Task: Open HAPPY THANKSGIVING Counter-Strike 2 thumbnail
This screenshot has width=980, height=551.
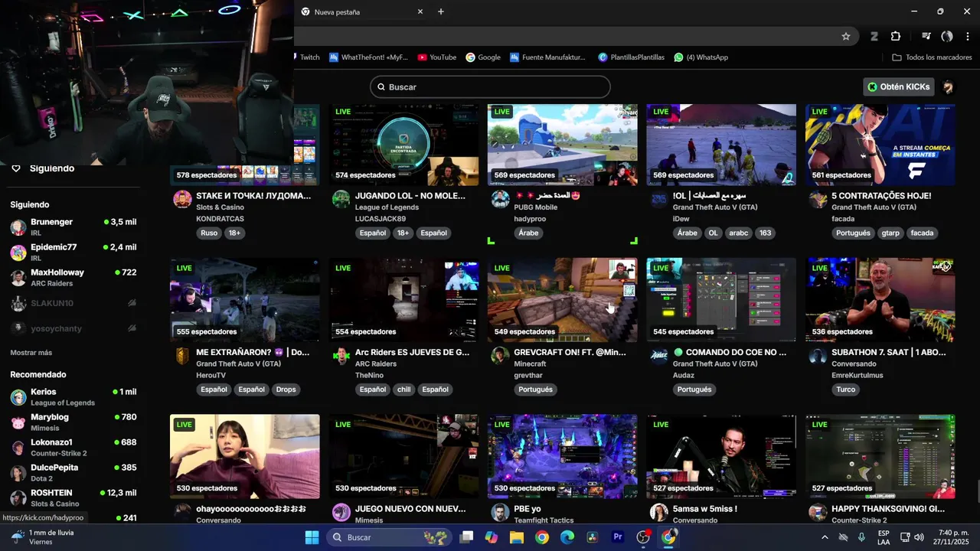Action: tap(880, 456)
